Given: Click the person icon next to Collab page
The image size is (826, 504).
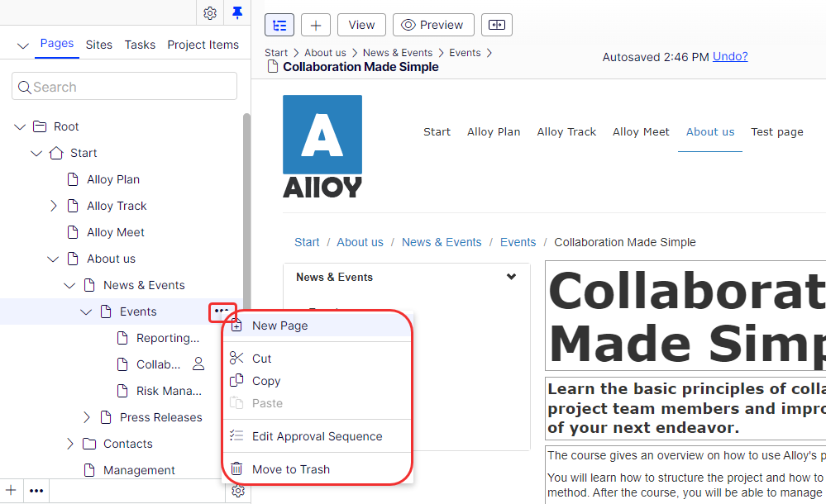Looking at the screenshot, I should tap(198, 364).
